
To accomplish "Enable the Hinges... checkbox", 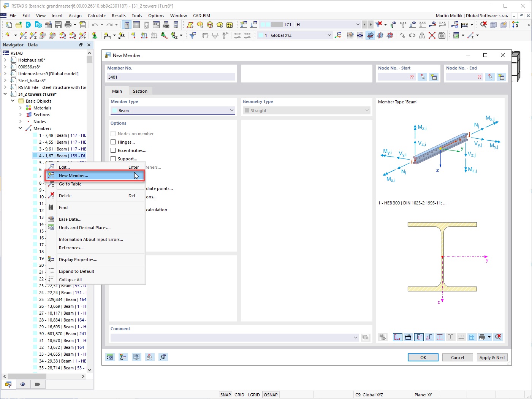I will [113, 142].
